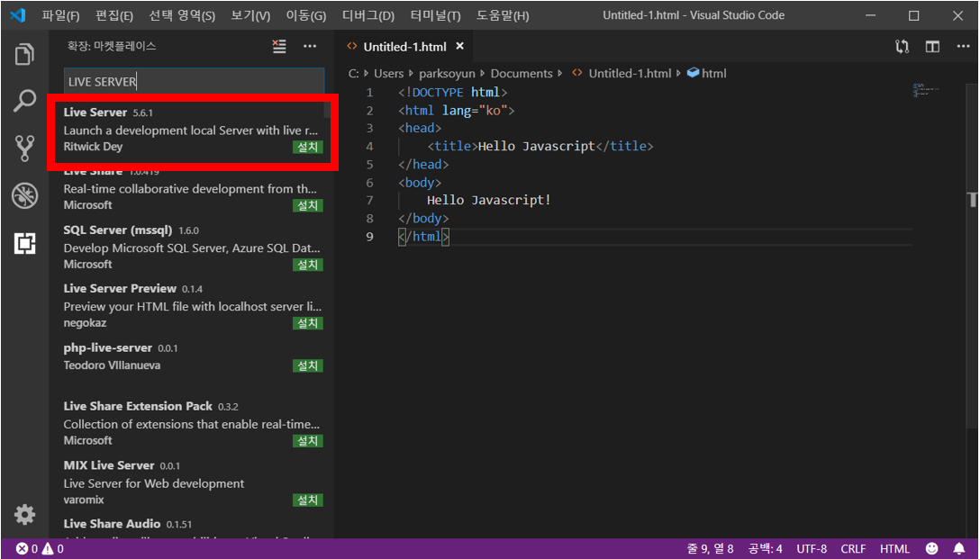Open the Manage gear icon
Viewport: 980px width, 559px height.
pyautogui.click(x=24, y=515)
